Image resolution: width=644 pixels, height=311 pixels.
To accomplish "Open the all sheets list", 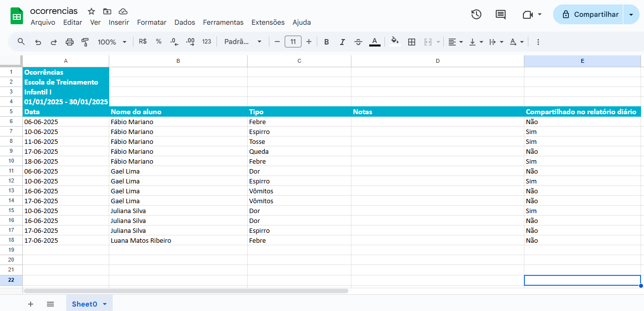I will pos(50,304).
